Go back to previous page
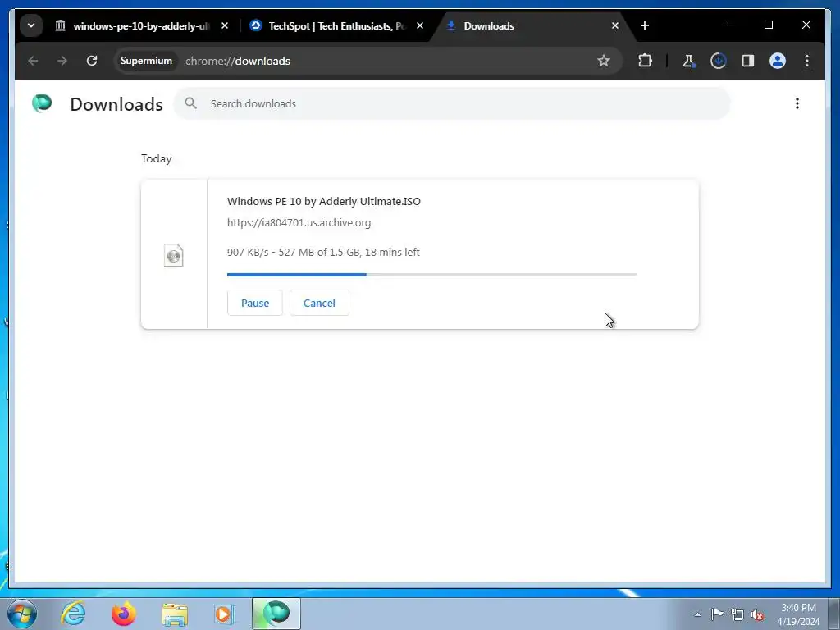This screenshot has width=840, height=630. (33, 61)
